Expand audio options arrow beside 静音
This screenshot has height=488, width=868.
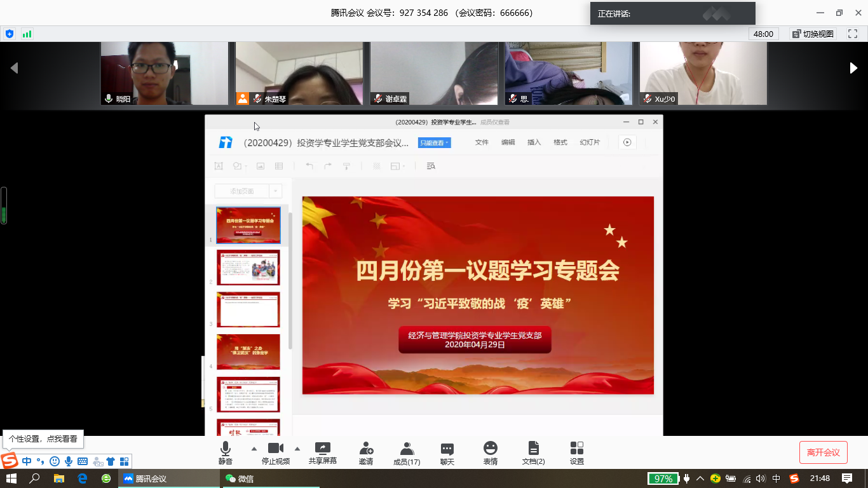(254, 449)
